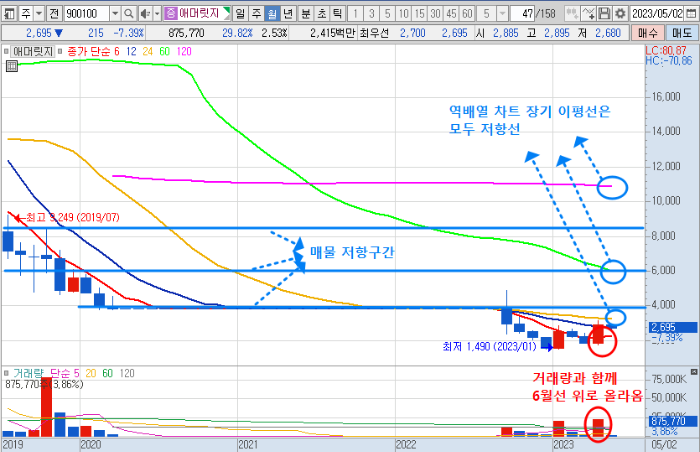
Task: Click the 2021 label on time axis
Action: [x=249, y=445]
